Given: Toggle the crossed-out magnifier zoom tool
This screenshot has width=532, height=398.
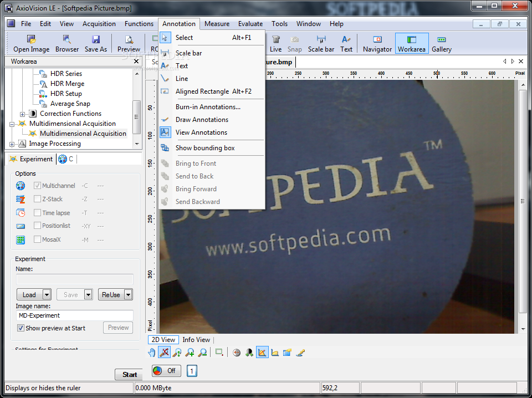Looking at the screenshot, I should pyautogui.click(x=164, y=353).
